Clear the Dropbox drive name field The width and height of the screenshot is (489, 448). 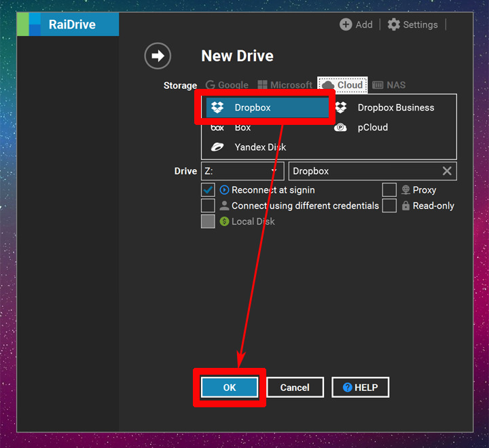(447, 171)
